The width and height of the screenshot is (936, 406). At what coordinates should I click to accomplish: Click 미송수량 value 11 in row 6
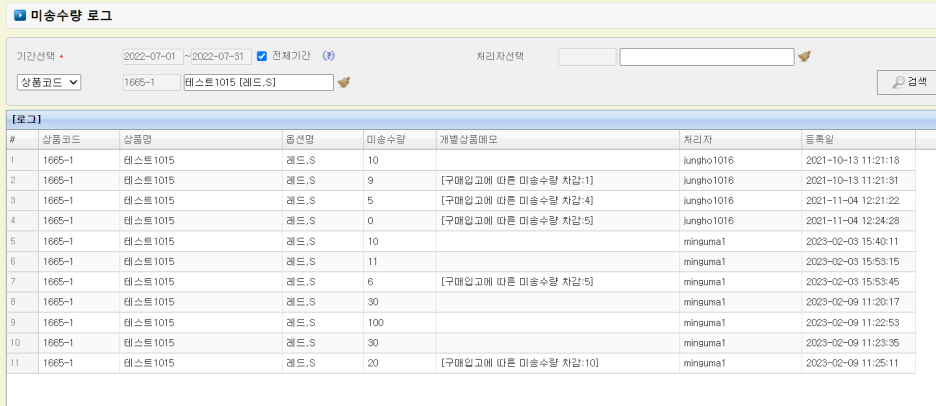tap(373, 262)
